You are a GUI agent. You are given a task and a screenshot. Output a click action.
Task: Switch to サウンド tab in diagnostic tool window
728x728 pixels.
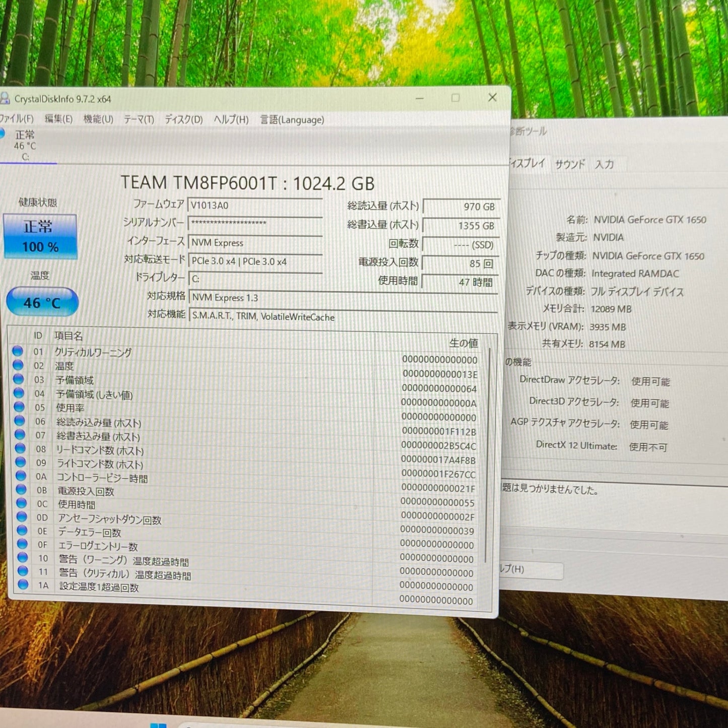pos(570,164)
